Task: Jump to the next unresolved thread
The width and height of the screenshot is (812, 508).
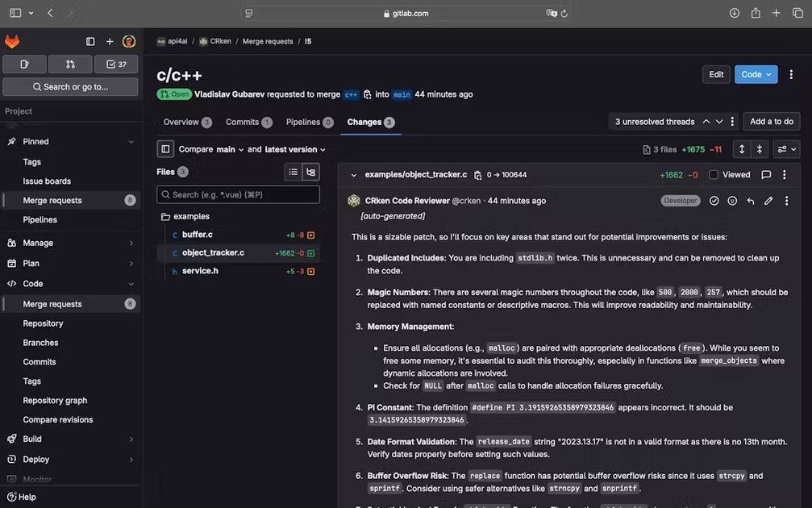Action: [x=719, y=121]
